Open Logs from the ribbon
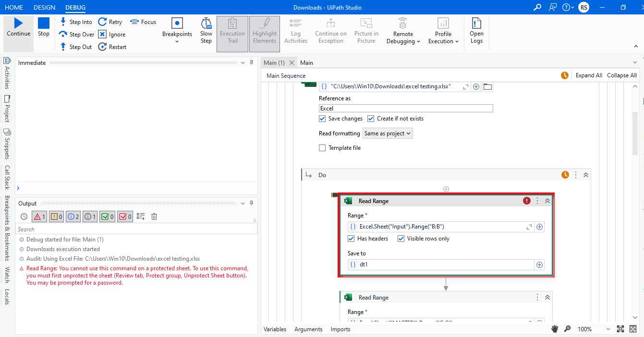Screen dimensions: 644x337 [x=476, y=31]
